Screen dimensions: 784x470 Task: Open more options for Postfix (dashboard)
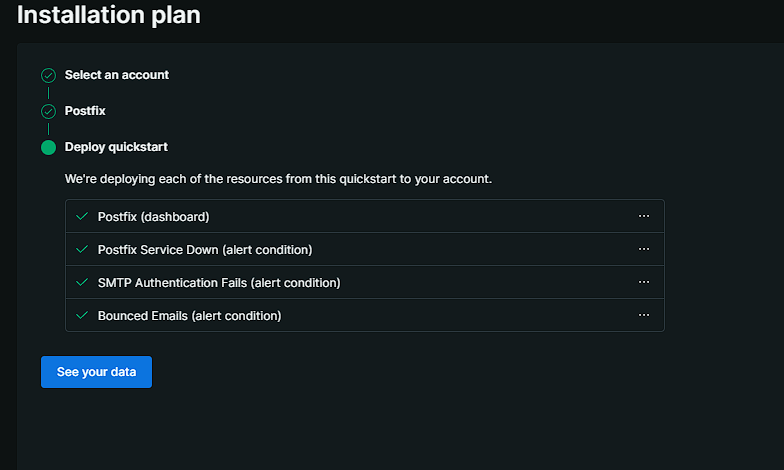pos(644,216)
